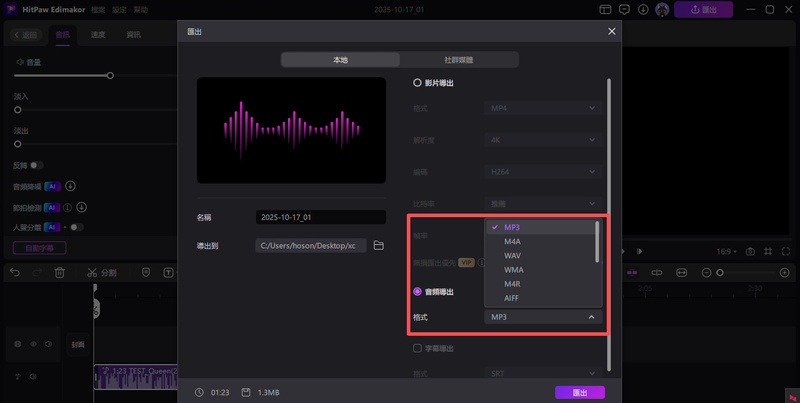The image size is (800, 403).
Task: Click the folder icon to browse export path
Action: pyautogui.click(x=378, y=245)
